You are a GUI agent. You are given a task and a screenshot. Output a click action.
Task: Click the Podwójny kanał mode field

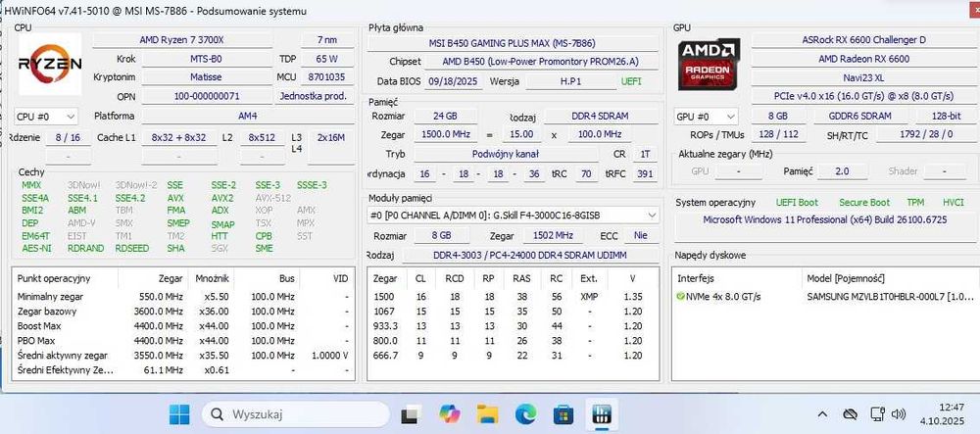pos(507,154)
